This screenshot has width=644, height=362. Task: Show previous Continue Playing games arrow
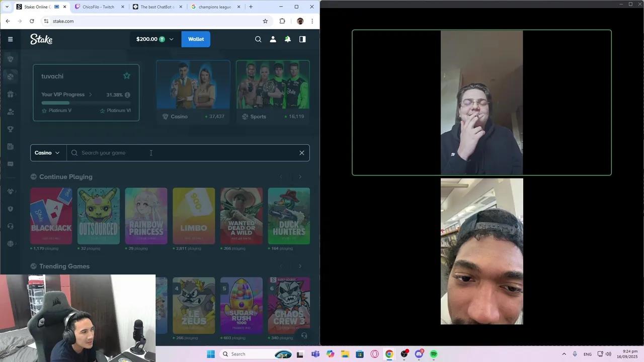pos(281,177)
